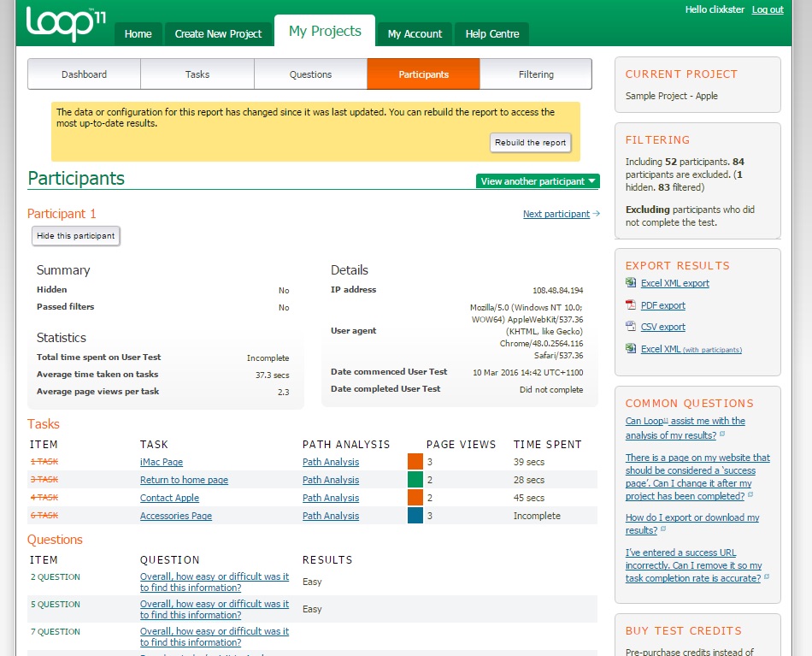The image size is (812, 656).
Task: Open Path Analysis for iMac Page
Action: pos(331,462)
